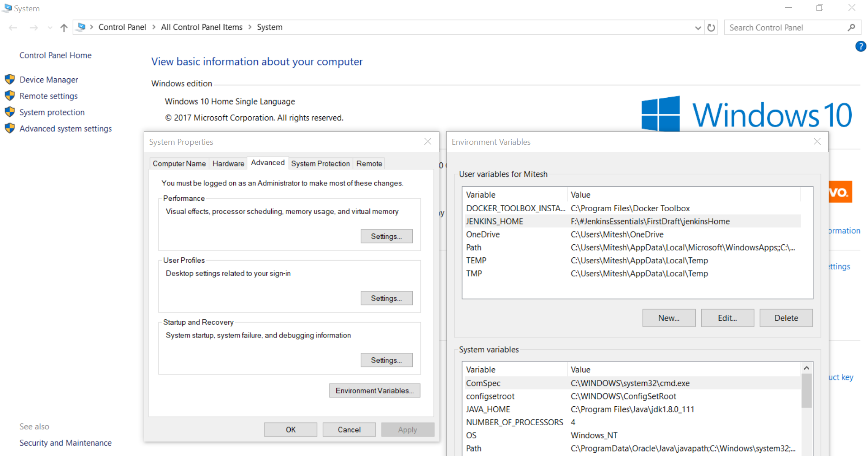Expand the address bar history dropdown

pos(698,28)
